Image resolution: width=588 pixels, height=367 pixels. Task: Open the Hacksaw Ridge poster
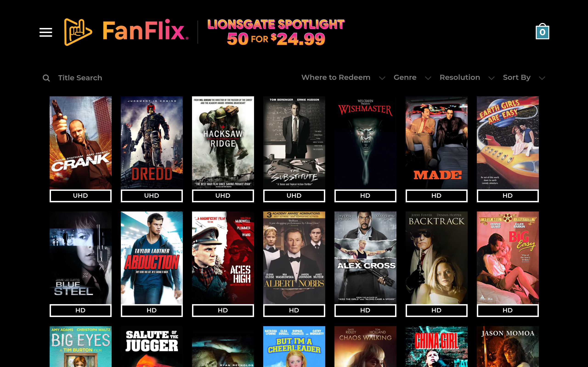pyautogui.click(x=223, y=143)
